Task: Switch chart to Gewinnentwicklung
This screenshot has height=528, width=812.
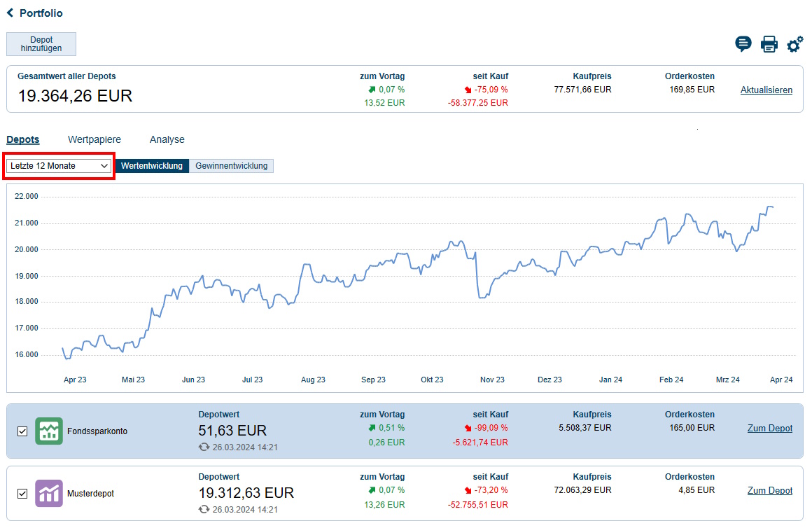Action: [231, 166]
